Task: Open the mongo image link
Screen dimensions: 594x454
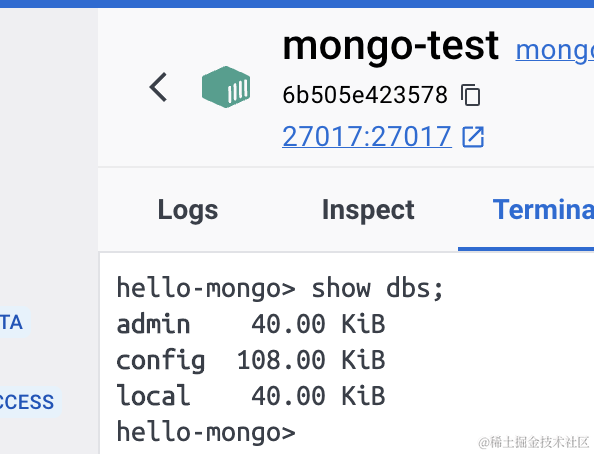Action: coord(555,50)
